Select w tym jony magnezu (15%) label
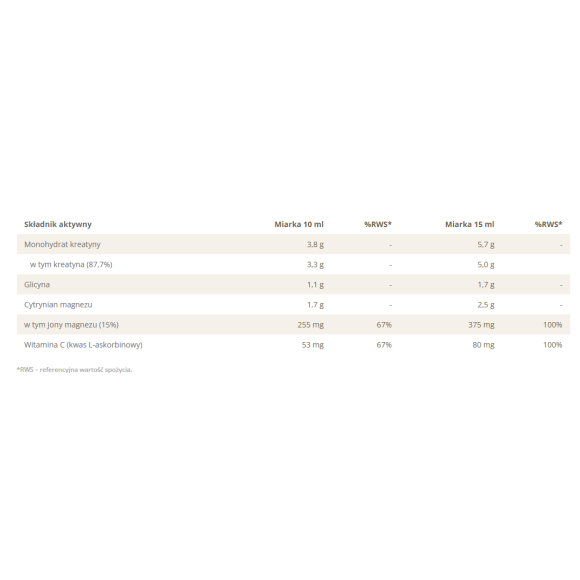580x580 pixels. pyautogui.click(x=71, y=325)
